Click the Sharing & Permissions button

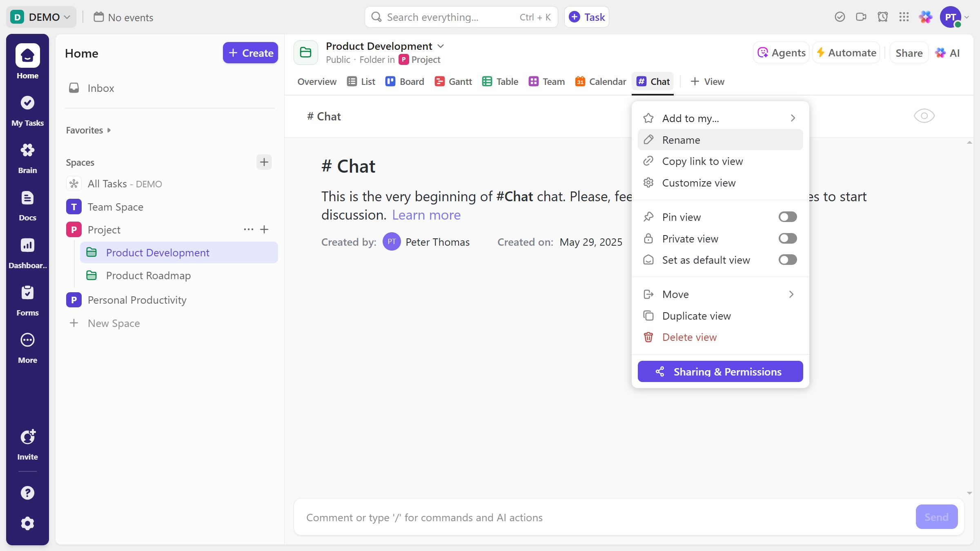point(720,371)
